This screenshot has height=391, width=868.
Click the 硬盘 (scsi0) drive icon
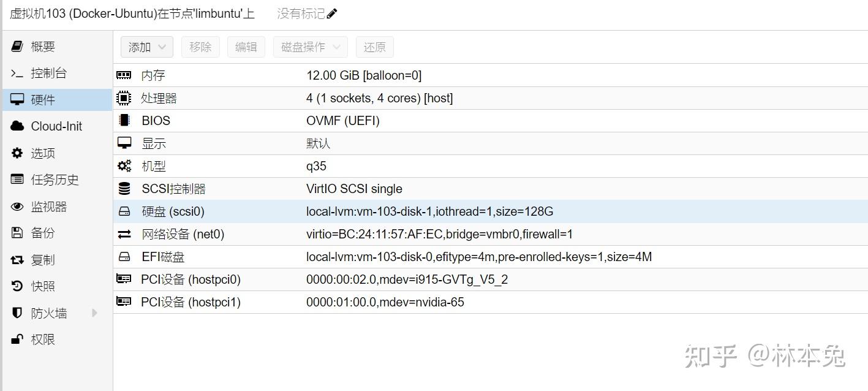[x=124, y=211]
